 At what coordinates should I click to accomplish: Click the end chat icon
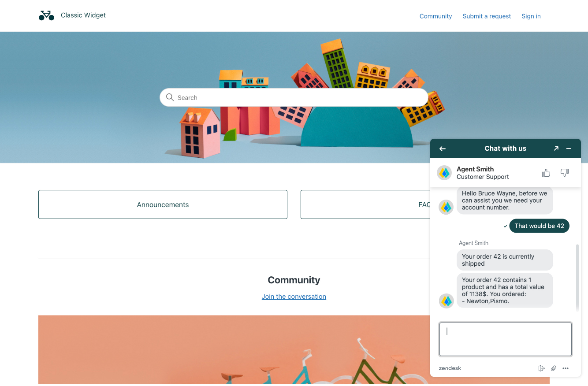pos(542,368)
